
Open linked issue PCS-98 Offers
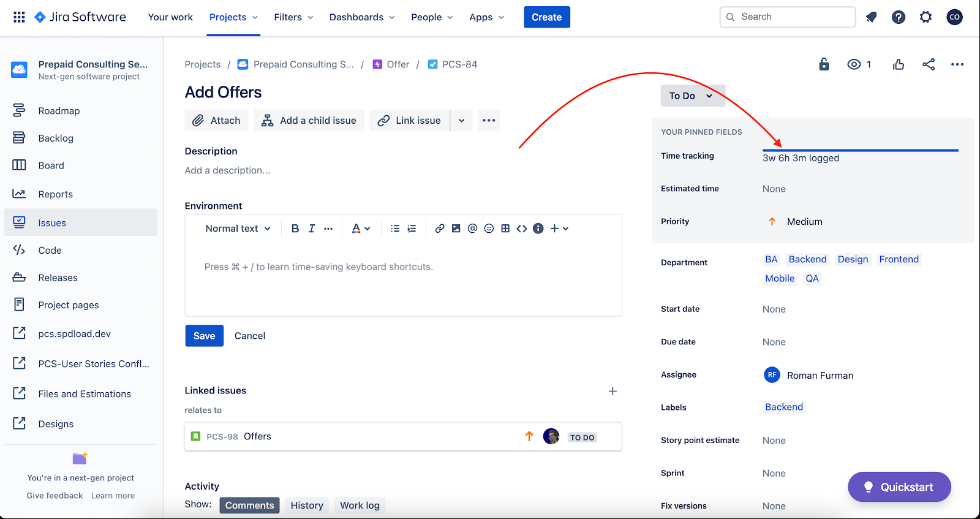click(403, 437)
